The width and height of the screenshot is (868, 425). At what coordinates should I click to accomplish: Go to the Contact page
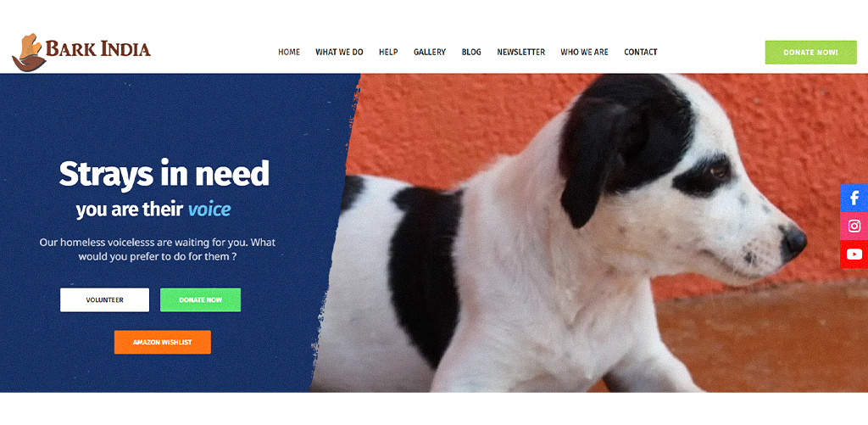[x=641, y=52]
